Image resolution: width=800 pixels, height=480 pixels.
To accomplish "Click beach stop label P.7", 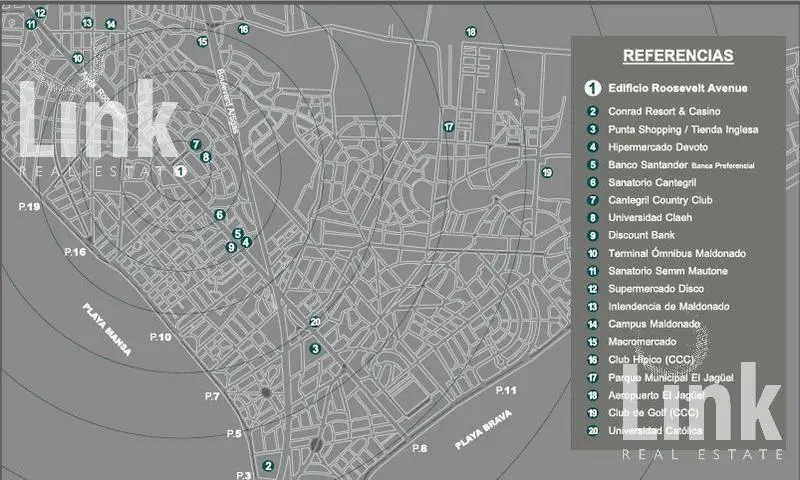I will (x=212, y=396).
